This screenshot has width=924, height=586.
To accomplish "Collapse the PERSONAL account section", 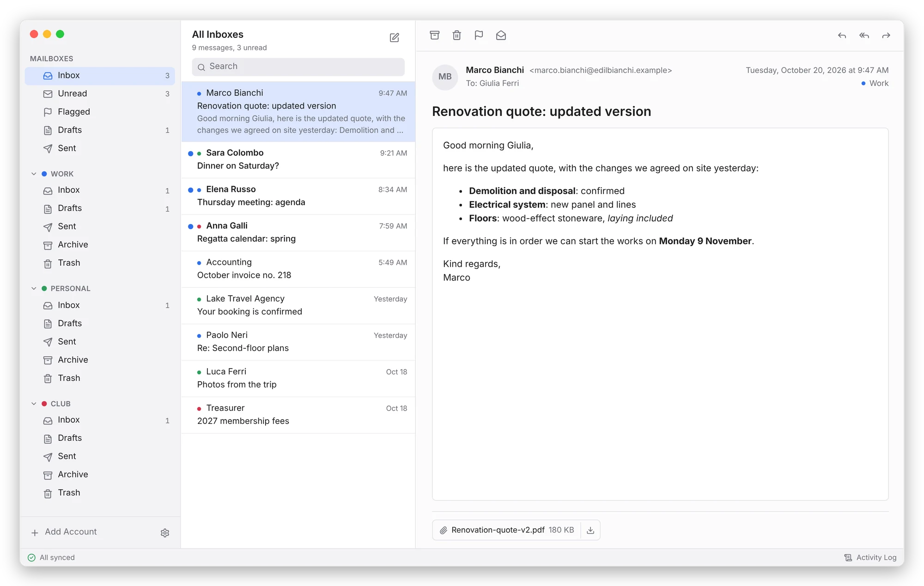I will click(34, 288).
